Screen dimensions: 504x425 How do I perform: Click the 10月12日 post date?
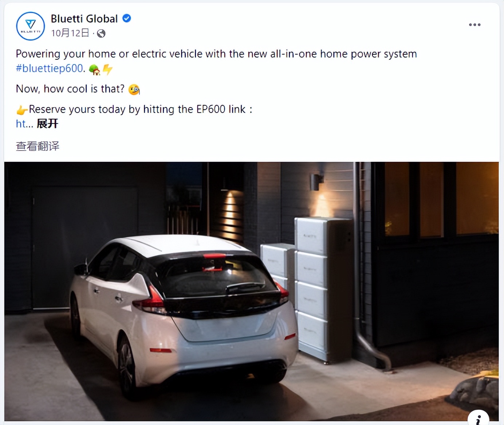(70, 33)
